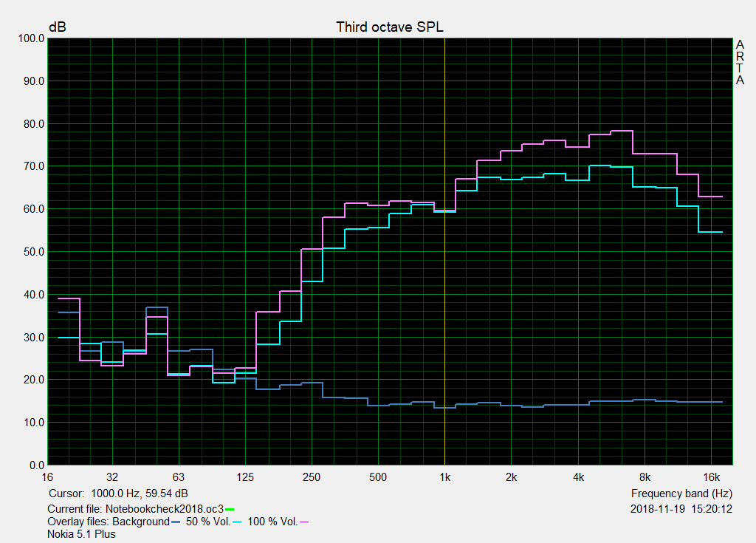Click the cyan 50 % Vol. legend swatch
The height and width of the screenshot is (543, 756).
[237, 522]
